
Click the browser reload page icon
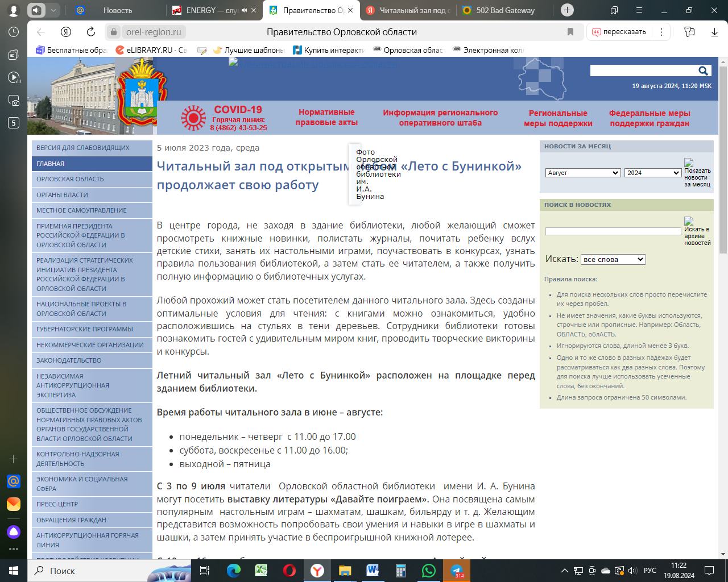click(91, 32)
